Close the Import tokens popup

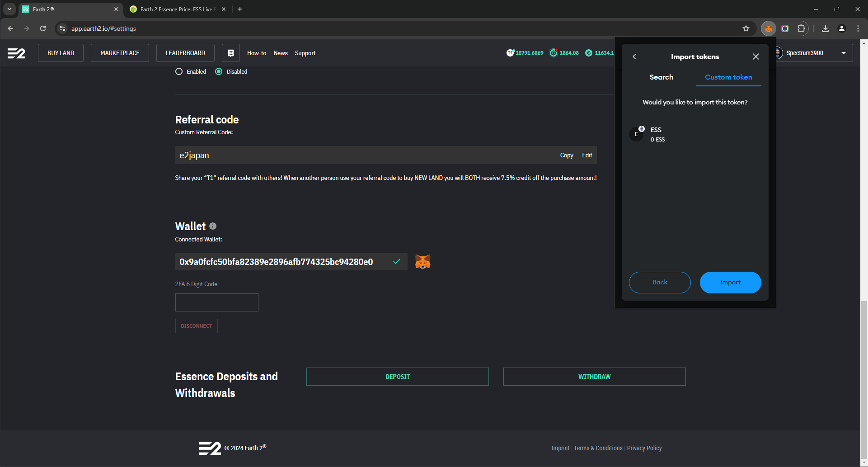(x=755, y=57)
